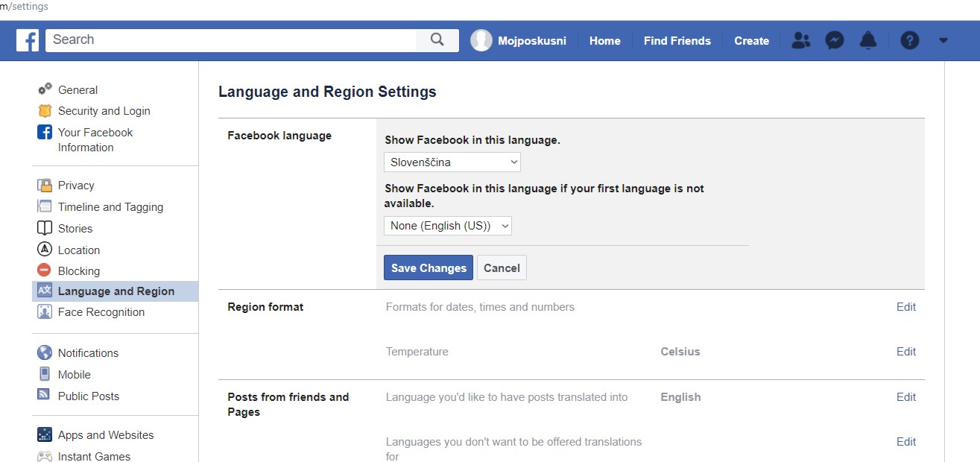980x462 pixels.
Task: Click the Cancel button
Action: (502, 268)
